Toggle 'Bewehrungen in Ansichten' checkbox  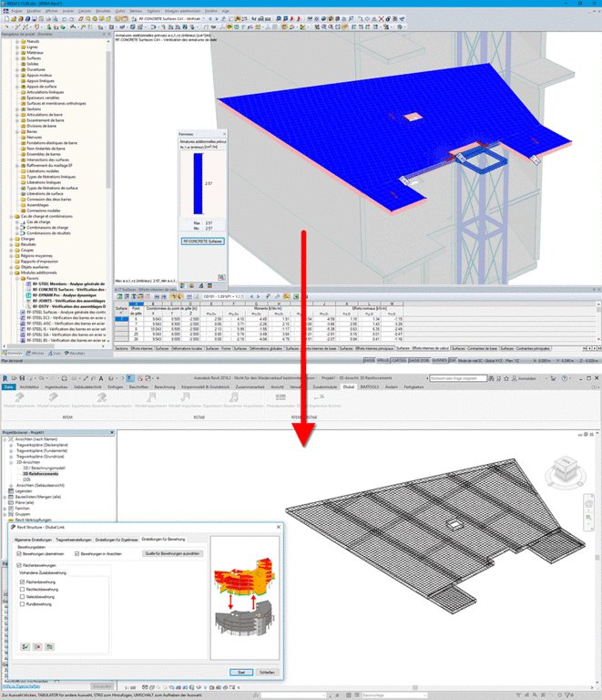pyautogui.click(x=77, y=553)
